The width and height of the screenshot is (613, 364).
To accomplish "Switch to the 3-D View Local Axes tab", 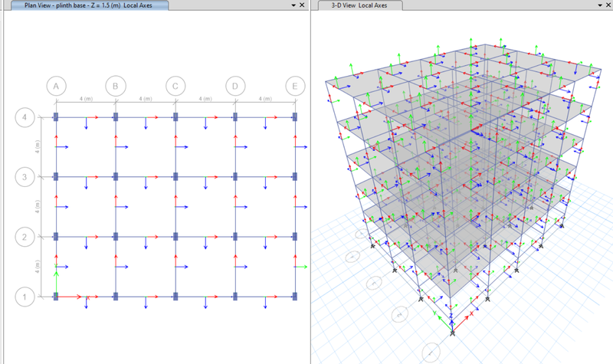I will (359, 5).
